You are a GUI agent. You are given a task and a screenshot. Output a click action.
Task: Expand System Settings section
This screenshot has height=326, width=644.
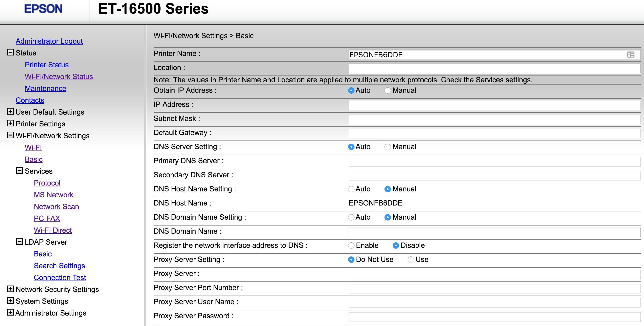point(10,301)
